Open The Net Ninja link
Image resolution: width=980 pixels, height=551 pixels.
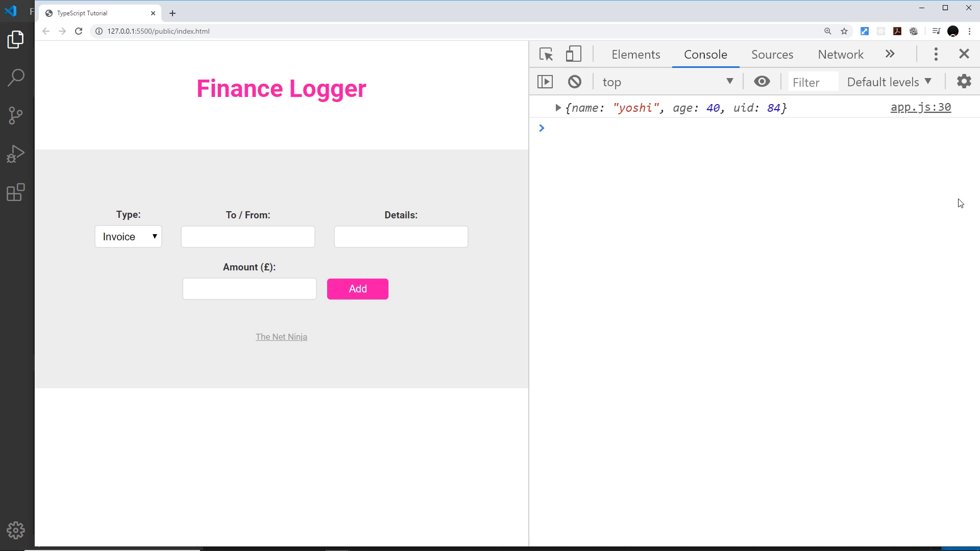pos(281,337)
